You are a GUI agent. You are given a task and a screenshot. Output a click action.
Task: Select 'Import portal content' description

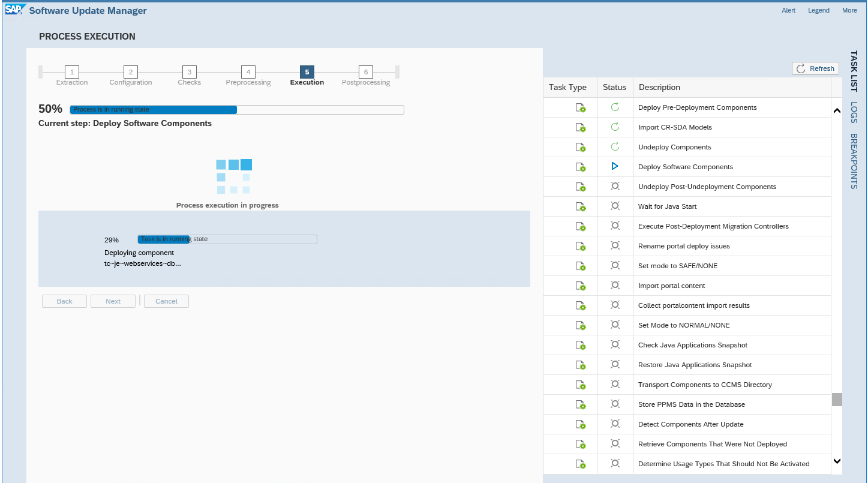[672, 286]
